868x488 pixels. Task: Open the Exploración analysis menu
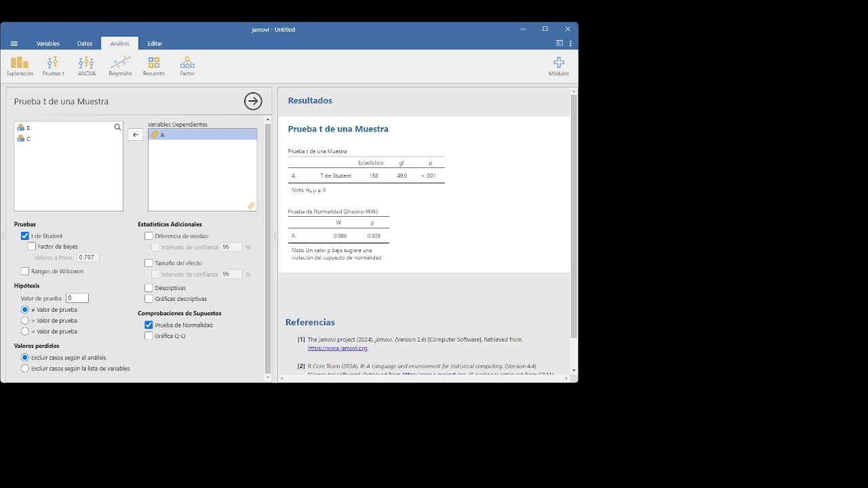click(x=20, y=66)
